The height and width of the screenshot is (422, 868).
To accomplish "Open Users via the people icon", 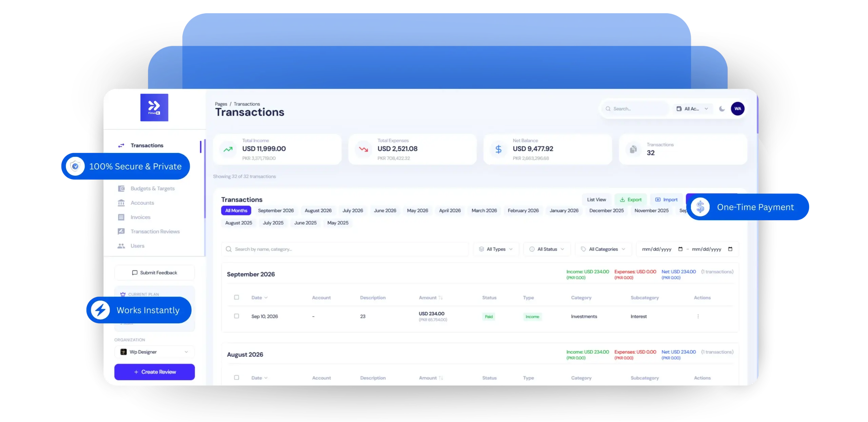I will [121, 246].
